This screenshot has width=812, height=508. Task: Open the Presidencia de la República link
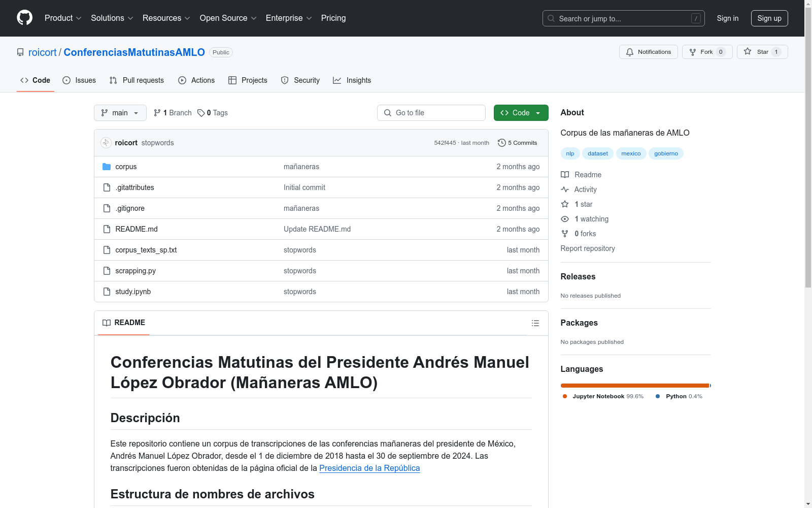[369, 468]
